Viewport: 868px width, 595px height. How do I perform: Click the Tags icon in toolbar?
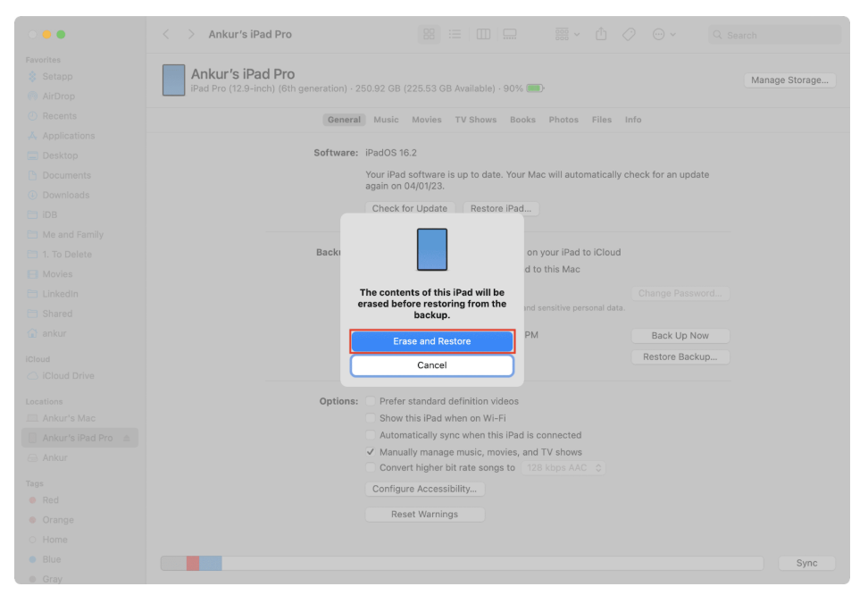coord(629,34)
